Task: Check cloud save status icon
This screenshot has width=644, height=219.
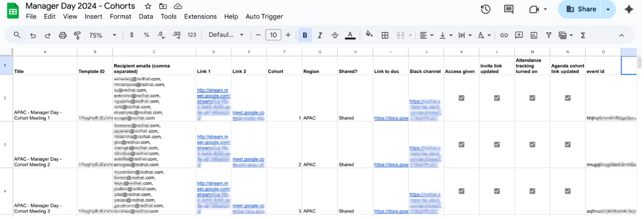Action: pos(178,6)
